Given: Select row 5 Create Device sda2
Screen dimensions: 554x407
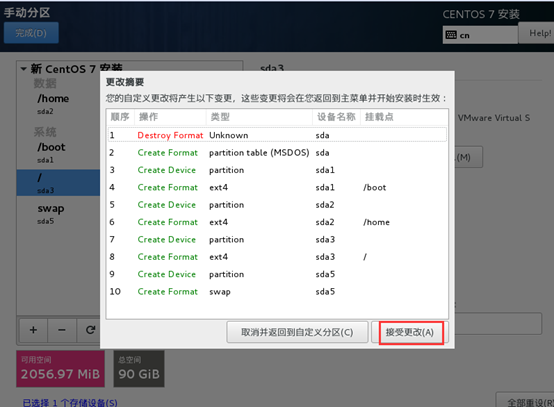Looking at the screenshot, I should [277, 205].
